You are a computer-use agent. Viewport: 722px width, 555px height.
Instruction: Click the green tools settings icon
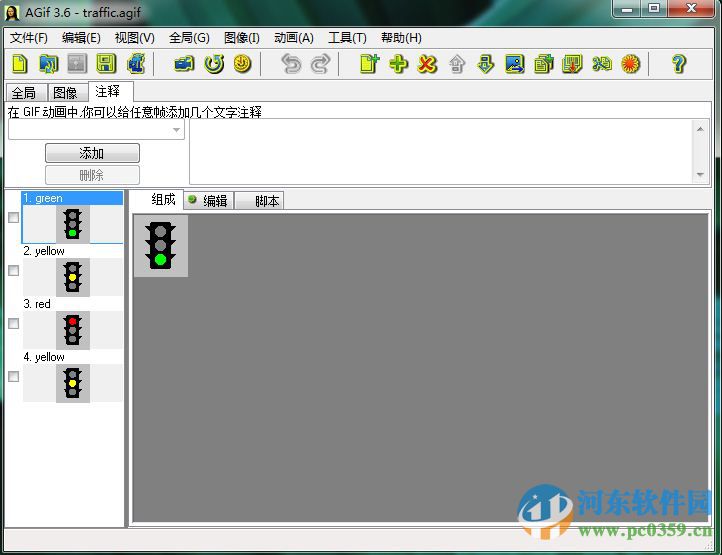[x=601, y=64]
